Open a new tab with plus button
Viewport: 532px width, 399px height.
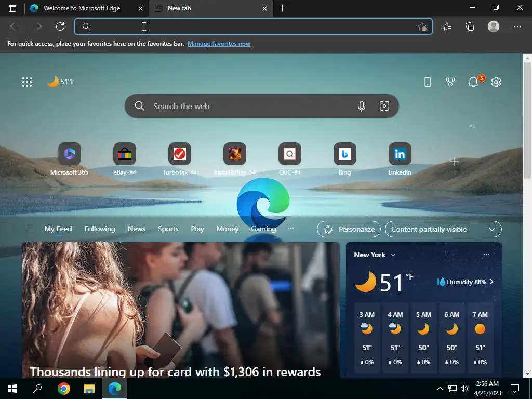282,8
